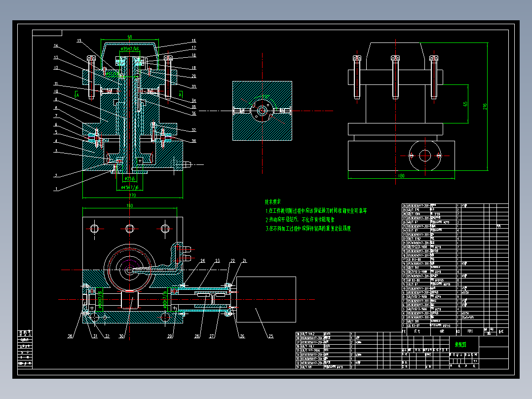This screenshot has width=532, height=399.
Task: Select the ø25j6 shaft dimension
Action: (x=129, y=179)
